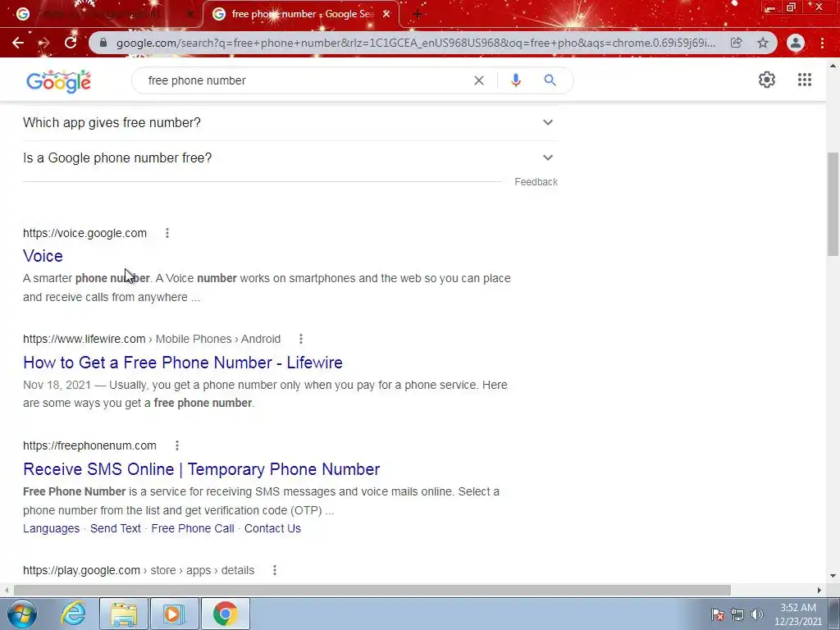Open the Voice search result
This screenshot has width=840, height=630.
[43, 256]
